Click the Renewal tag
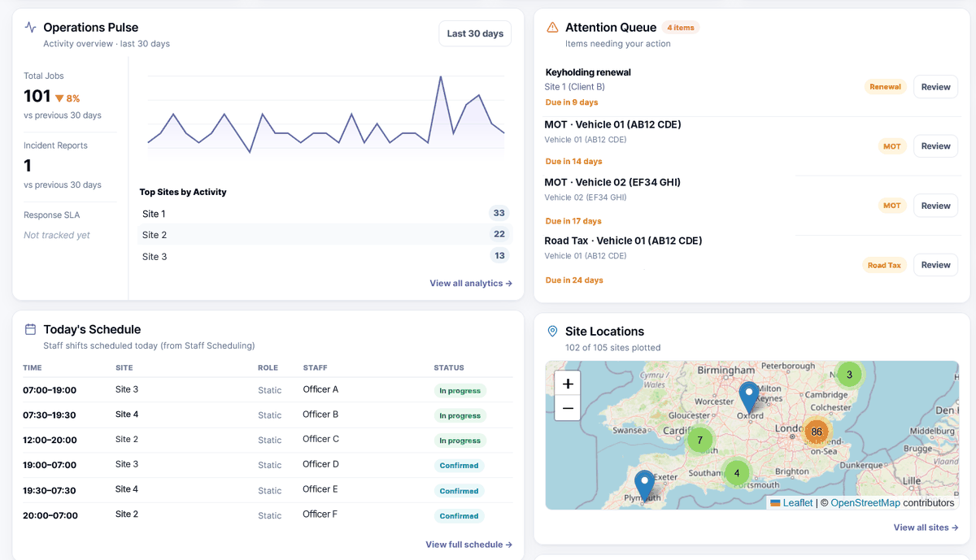Screen dimensions: 976x560 tap(885, 87)
